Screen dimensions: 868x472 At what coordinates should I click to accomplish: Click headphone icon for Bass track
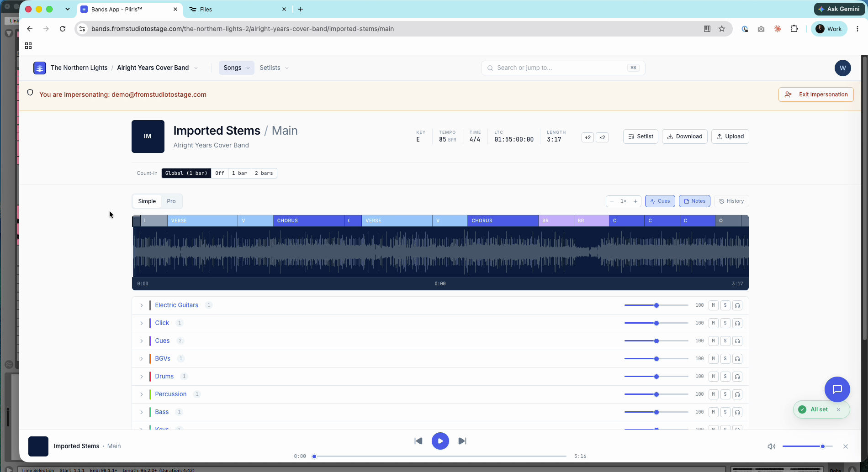tap(737, 412)
